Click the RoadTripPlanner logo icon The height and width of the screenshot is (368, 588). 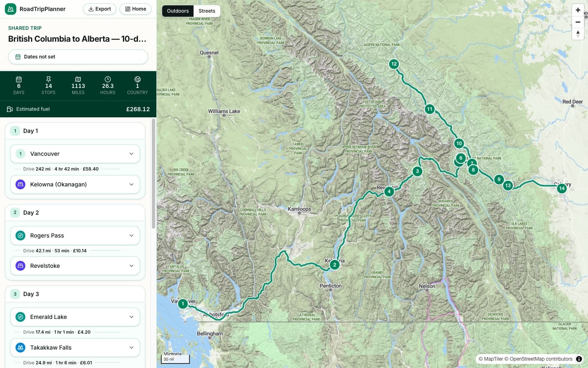pyautogui.click(x=11, y=9)
